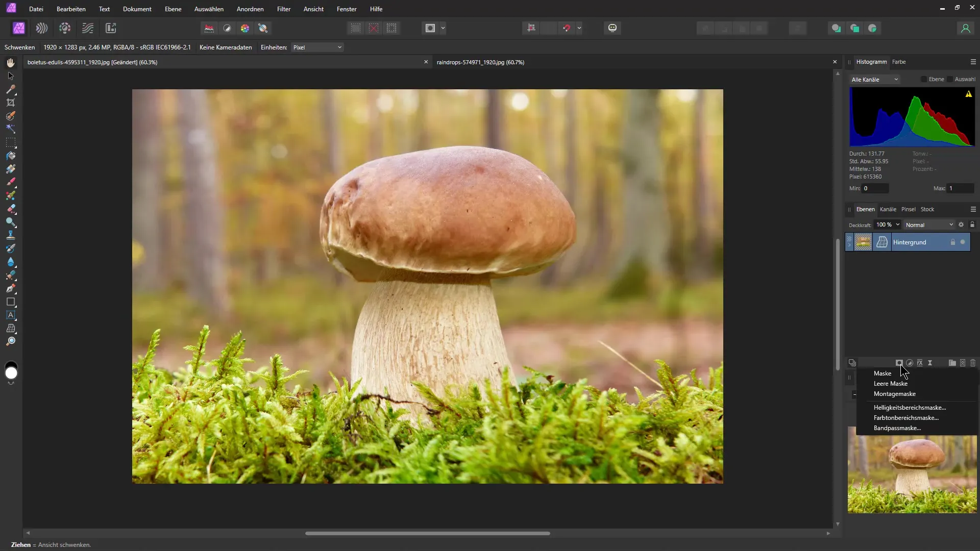Viewport: 980px width, 551px height.
Task: Switch to the Liquify persona
Action: 42,28
